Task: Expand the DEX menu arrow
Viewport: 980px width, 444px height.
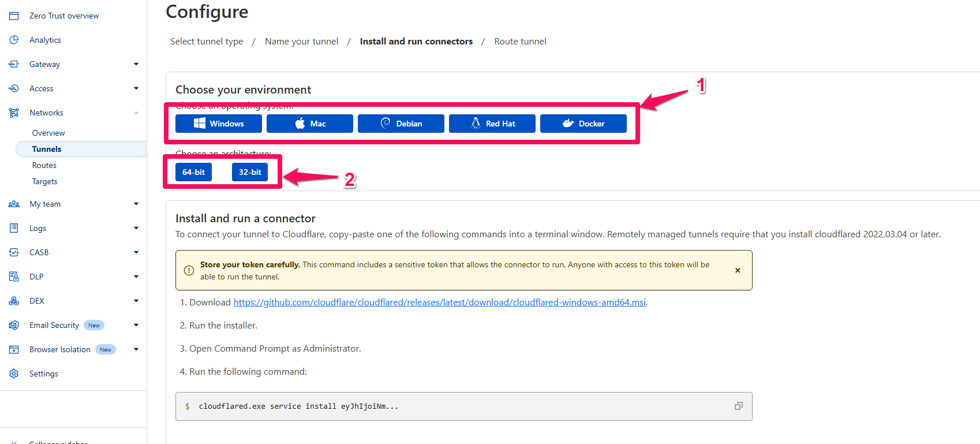Action: 136,301
